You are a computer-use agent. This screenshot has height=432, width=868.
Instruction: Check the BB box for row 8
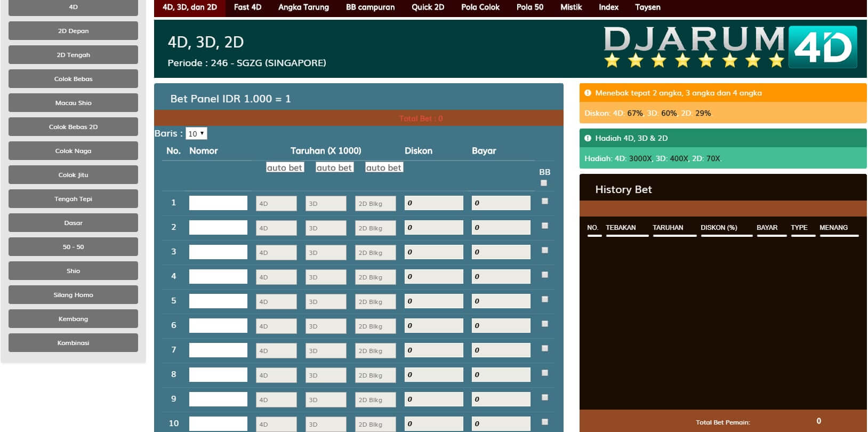(x=544, y=373)
